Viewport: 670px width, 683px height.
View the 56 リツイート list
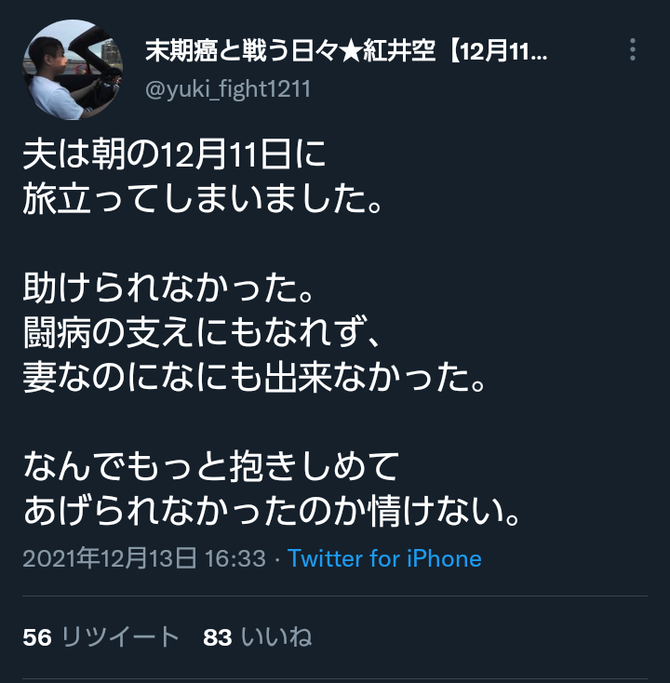pyautogui.click(x=101, y=637)
